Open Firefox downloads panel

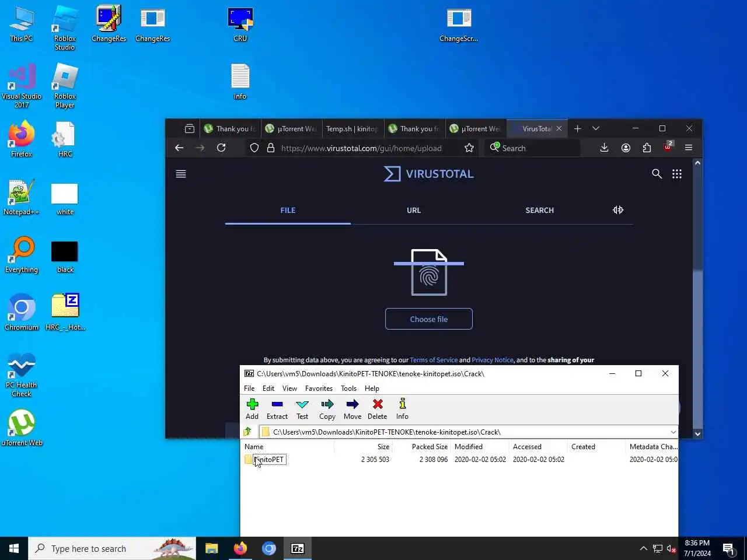605,148
